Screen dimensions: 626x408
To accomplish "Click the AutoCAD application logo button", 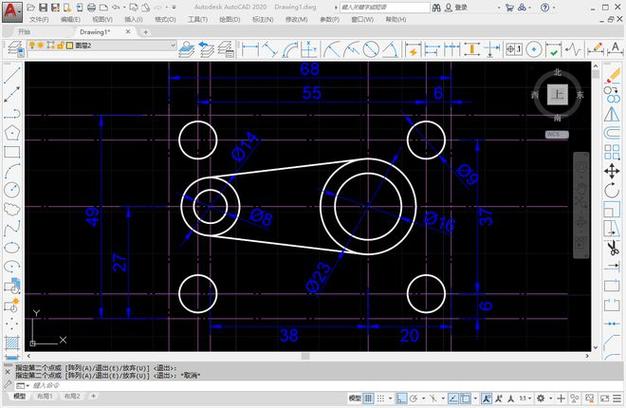I will [13, 8].
